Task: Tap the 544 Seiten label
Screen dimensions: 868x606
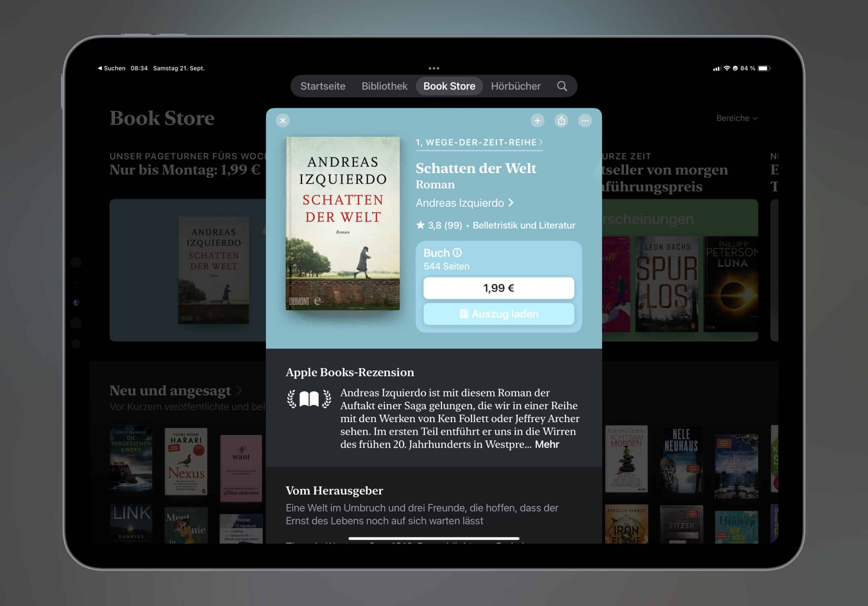Action: coord(447,266)
